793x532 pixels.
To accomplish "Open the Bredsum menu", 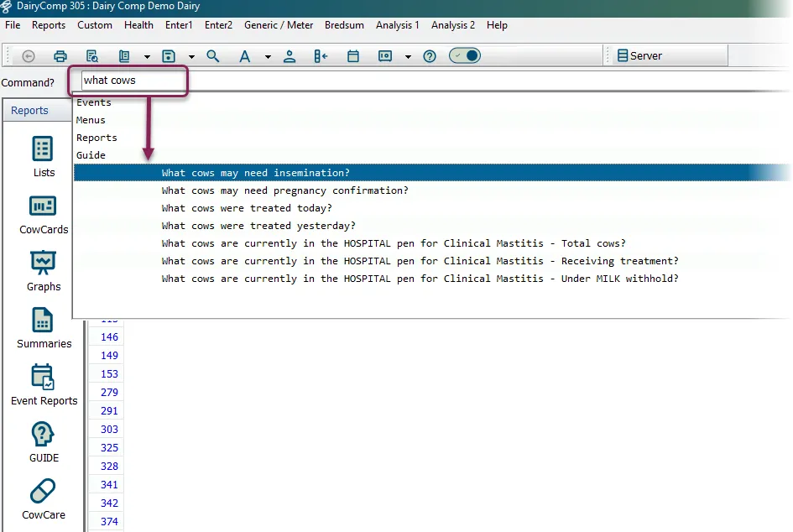I will point(344,25).
